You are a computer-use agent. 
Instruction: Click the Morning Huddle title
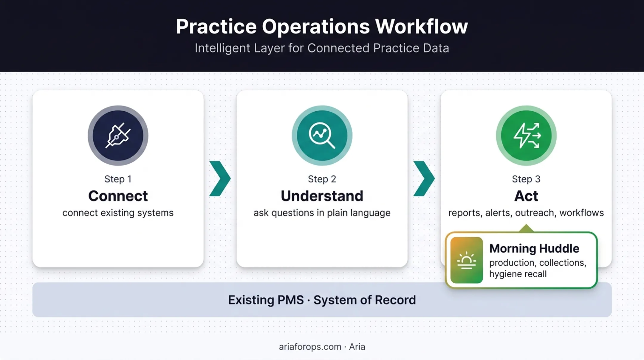534,248
